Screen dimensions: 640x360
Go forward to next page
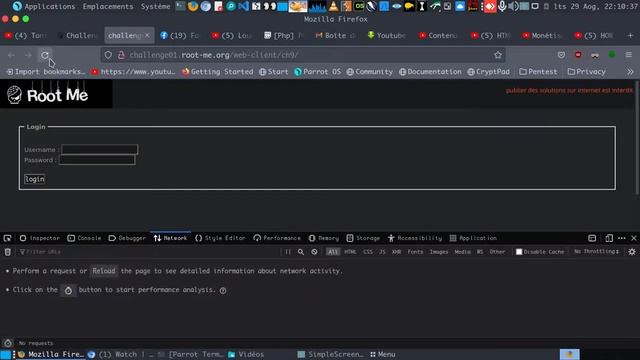tap(28, 55)
